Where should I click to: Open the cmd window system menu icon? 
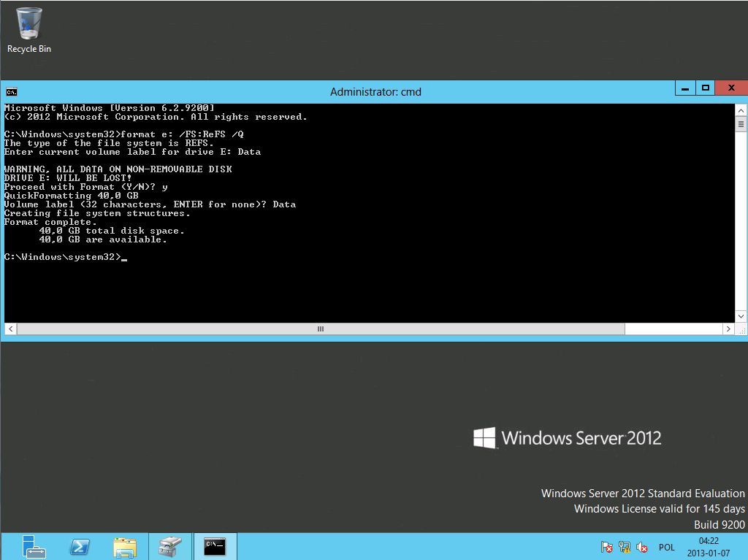[x=12, y=91]
